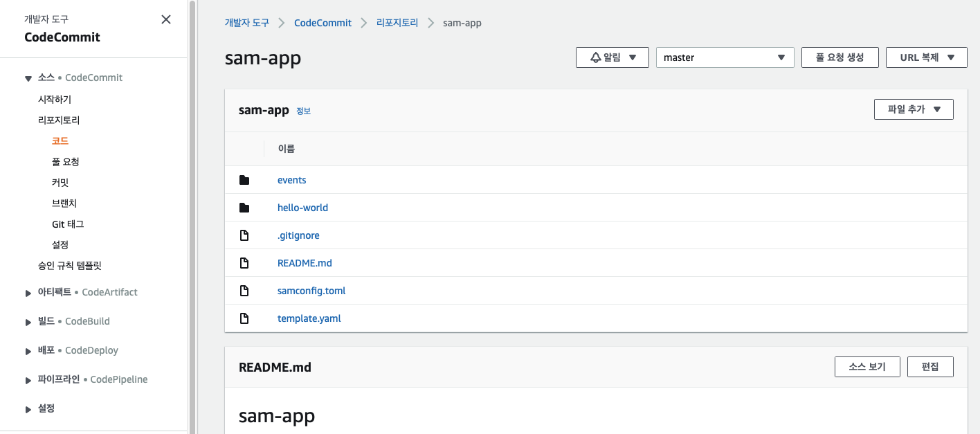Open the events folder link
Screen dimensions: 980x434
pos(291,180)
